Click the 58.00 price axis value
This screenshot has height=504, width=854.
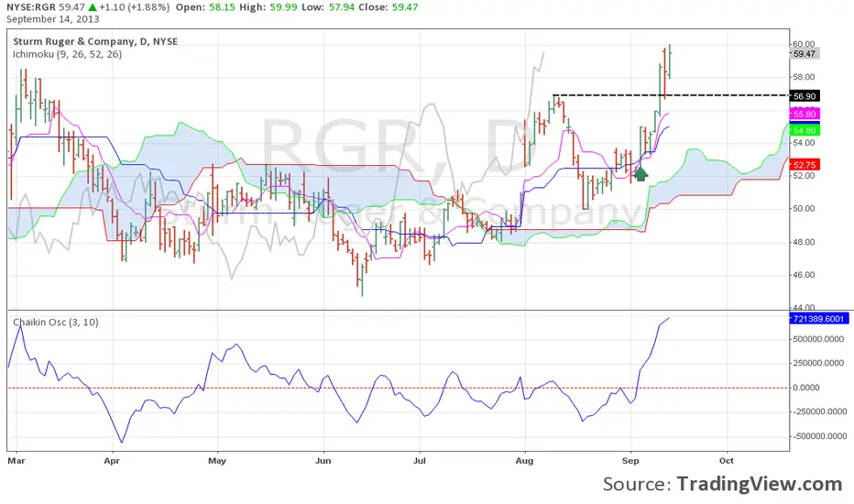804,77
